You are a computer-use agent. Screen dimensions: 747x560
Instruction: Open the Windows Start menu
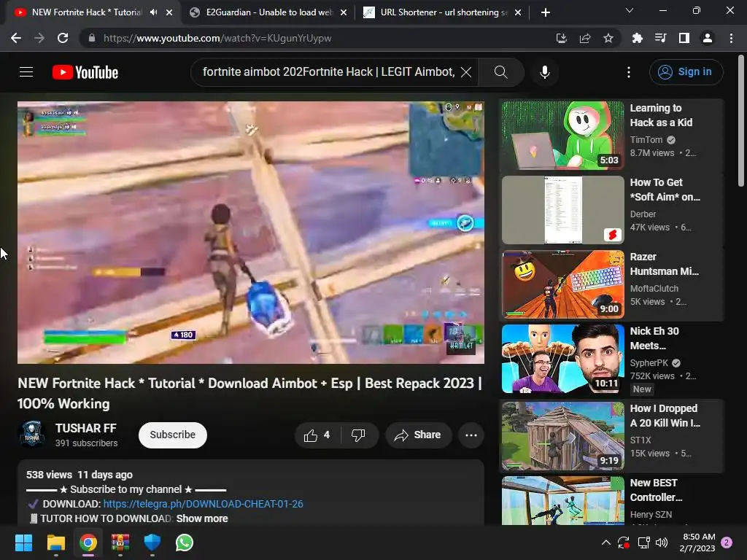pos(23,542)
